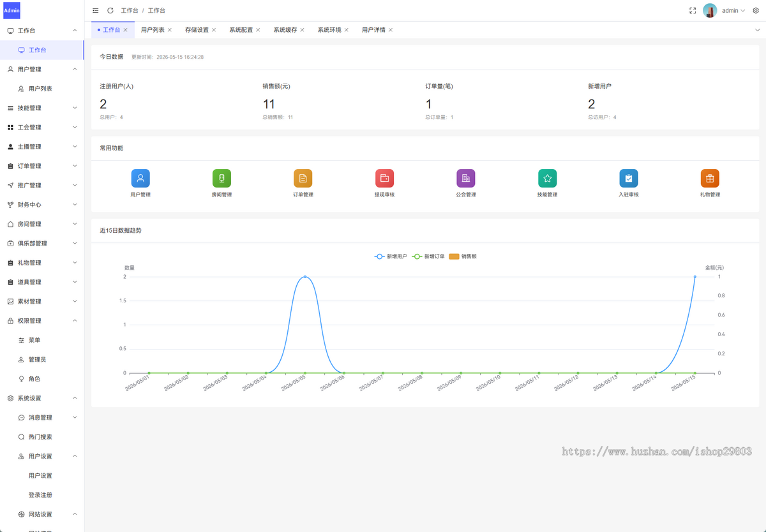Expand the 技能管理 sidebar menu

click(x=42, y=108)
